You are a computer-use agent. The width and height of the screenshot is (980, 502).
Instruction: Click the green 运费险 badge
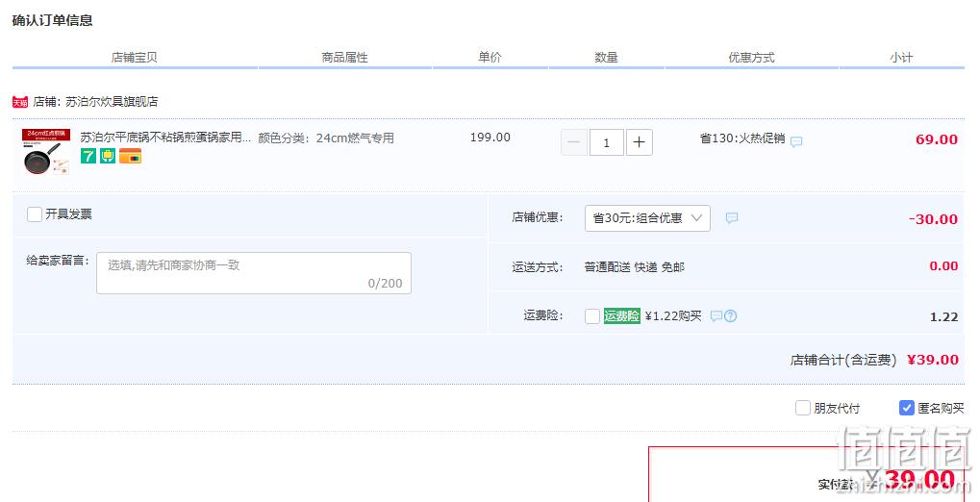[622, 315]
